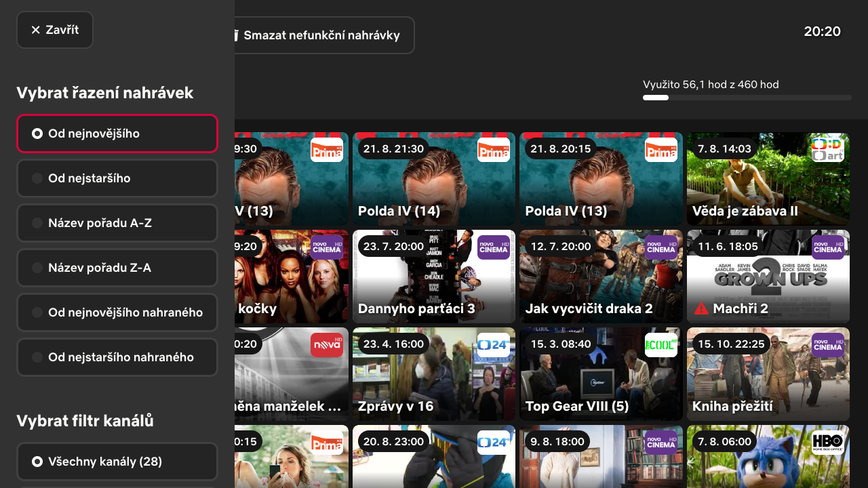Click Nova Cinema logo on 'Machři 2'
The image size is (868, 488).
point(828,247)
